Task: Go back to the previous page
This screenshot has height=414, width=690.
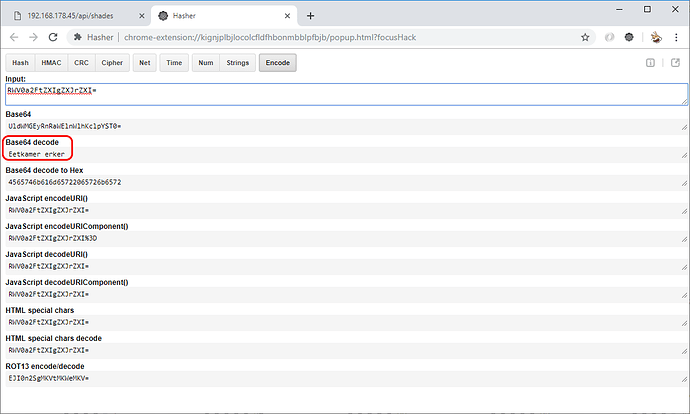Action: pos(14,37)
